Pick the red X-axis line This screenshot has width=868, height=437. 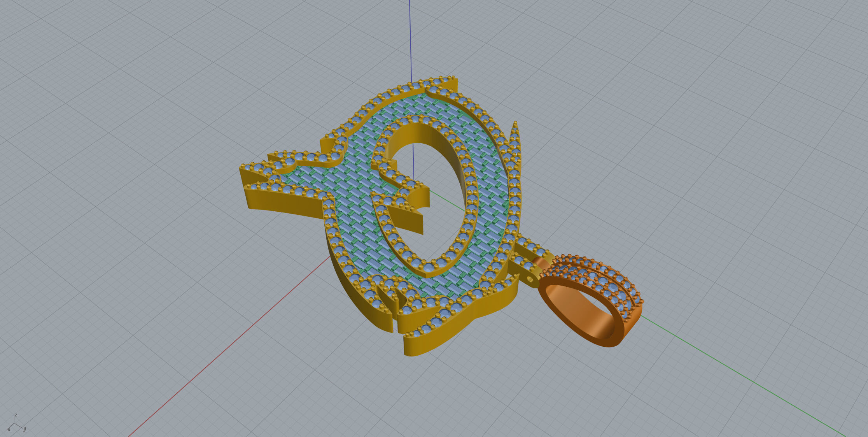pos(229,347)
